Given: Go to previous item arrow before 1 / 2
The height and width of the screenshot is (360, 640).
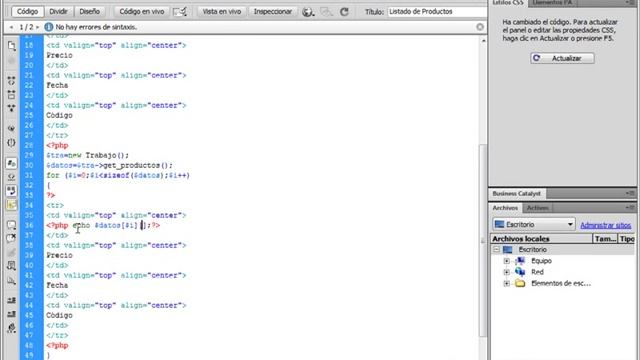Looking at the screenshot, I should click(11, 27).
